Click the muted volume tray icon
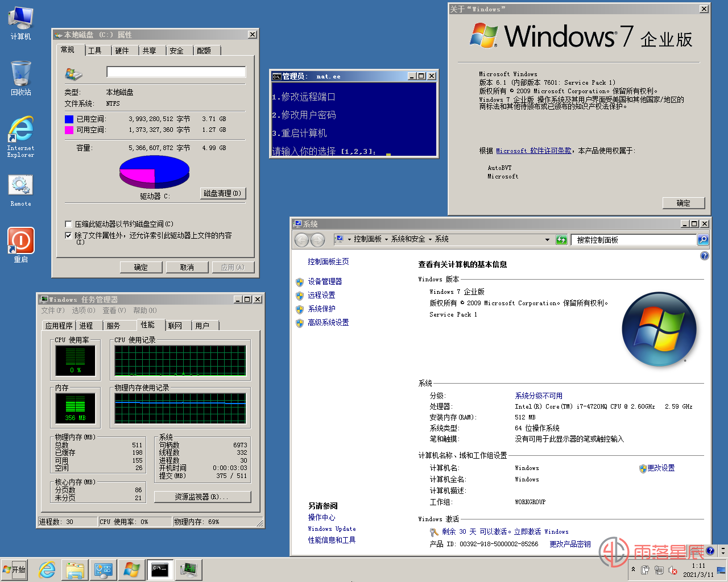This screenshot has height=582, width=728. pyautogui.click(x=673, y=570)
